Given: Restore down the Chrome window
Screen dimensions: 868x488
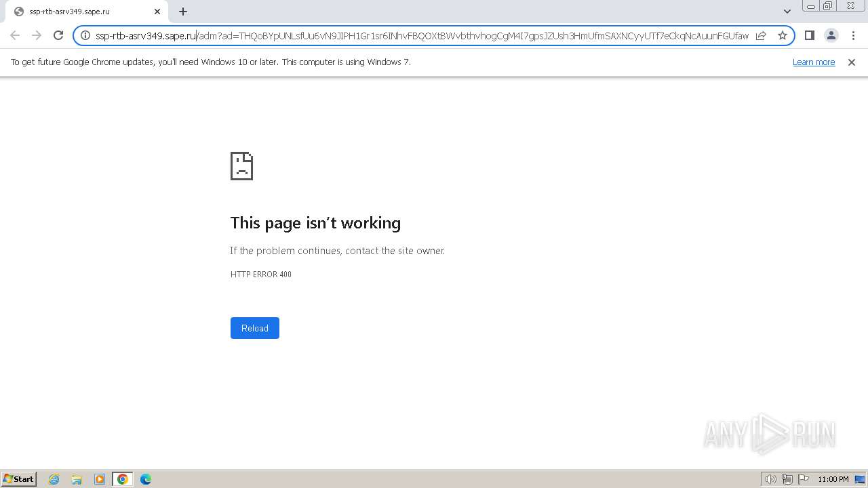Looking at the screenshot, I should (x=828, y=6).
